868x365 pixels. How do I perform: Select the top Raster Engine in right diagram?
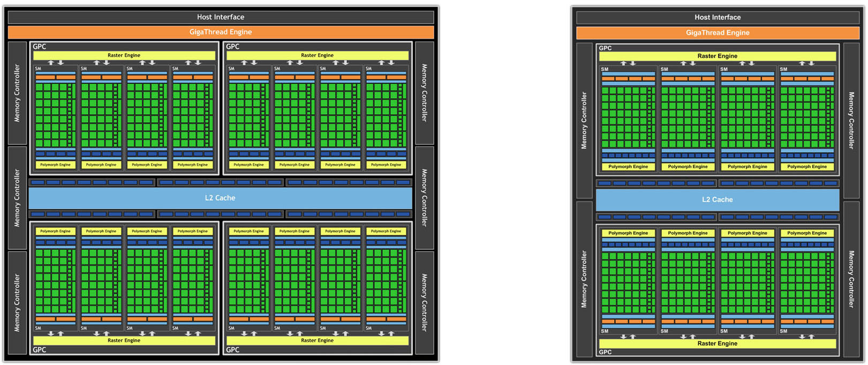[717, 56]
